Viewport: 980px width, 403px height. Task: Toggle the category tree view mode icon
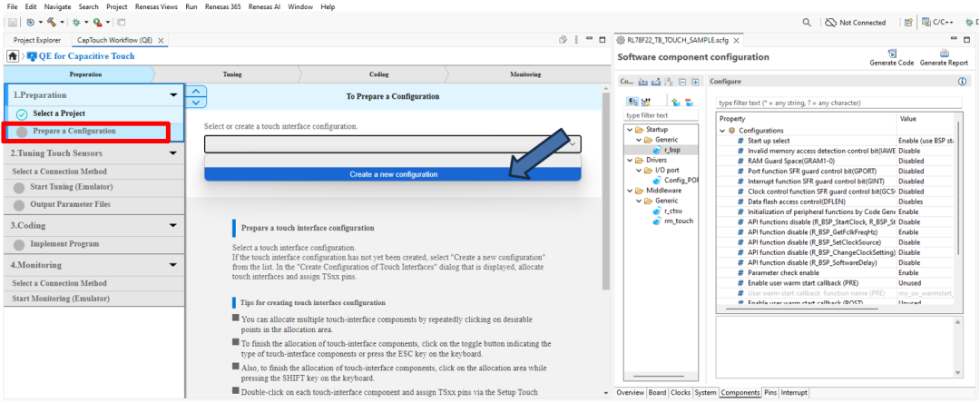(632, 102)
